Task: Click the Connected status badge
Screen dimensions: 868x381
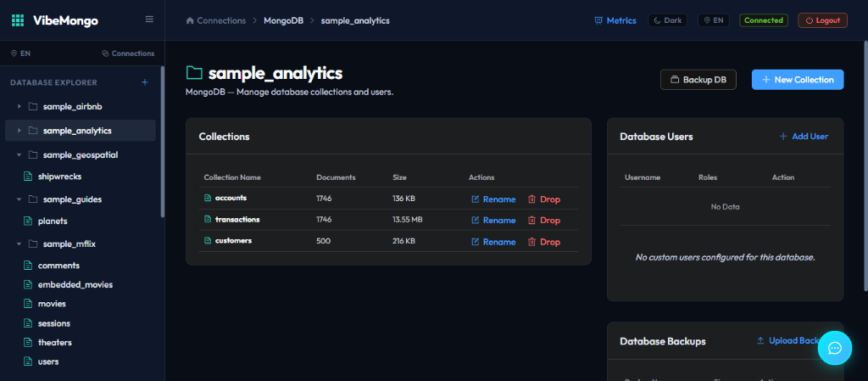Action: point(764,20)
